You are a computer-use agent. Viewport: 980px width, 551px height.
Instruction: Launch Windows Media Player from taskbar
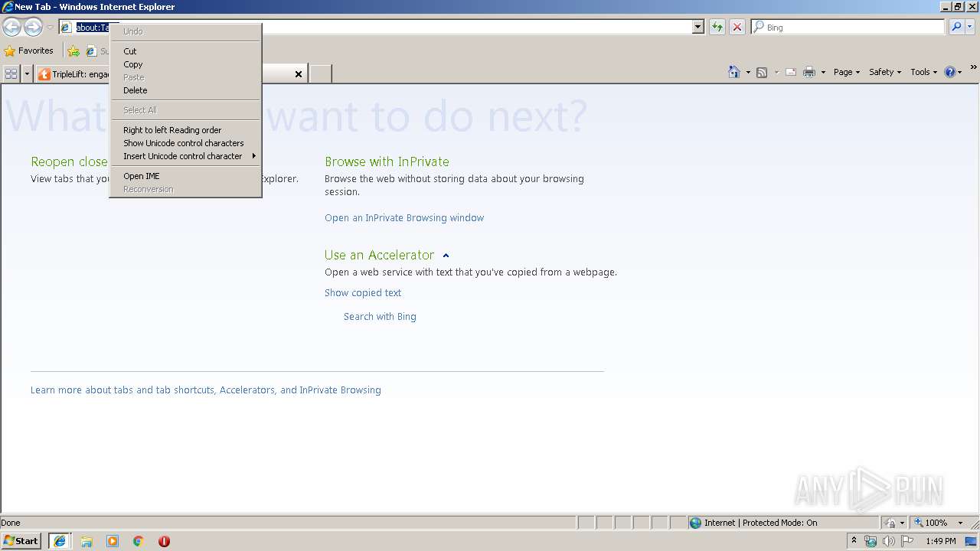[113, 541]
